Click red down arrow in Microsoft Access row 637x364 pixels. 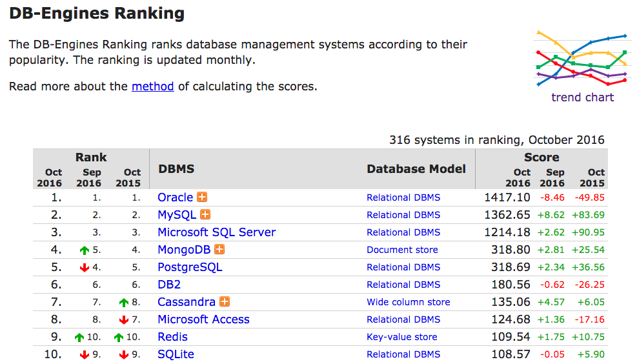pyautogui.click(x=123, y=319)
